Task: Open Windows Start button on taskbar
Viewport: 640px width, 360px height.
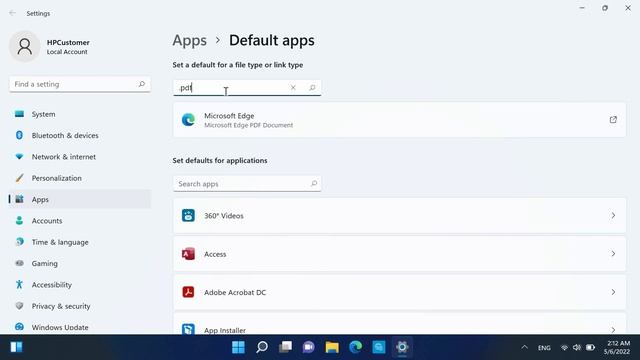Action: pyautogui.click(x=238, y=347)
